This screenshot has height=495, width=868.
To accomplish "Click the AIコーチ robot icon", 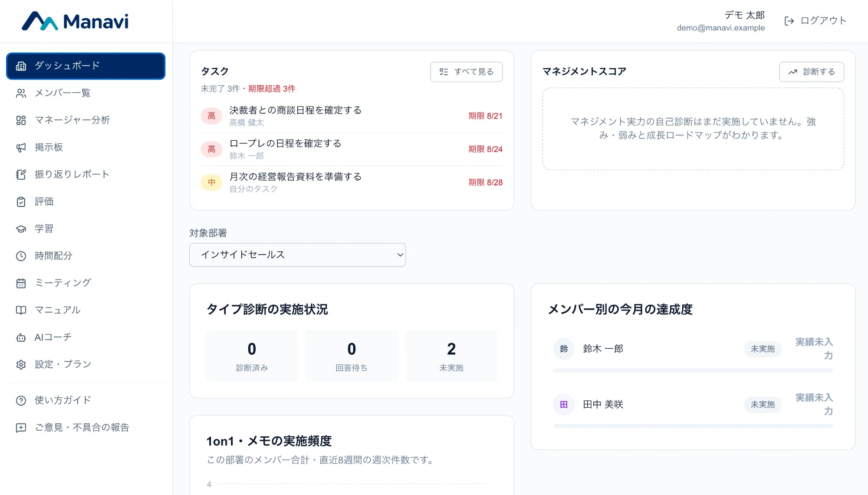I will coord(21,337).
